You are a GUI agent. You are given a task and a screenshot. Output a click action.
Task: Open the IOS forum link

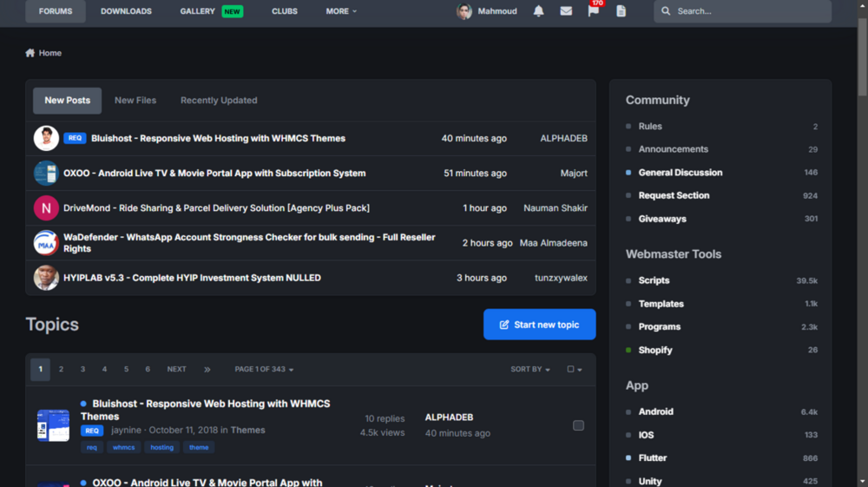click(x=646, y=435)
